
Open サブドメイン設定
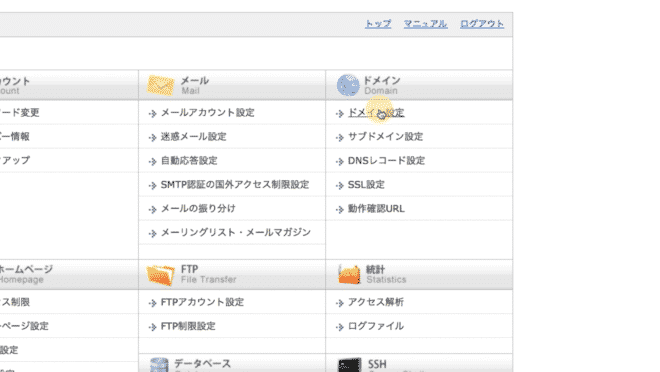click(386, 137)
